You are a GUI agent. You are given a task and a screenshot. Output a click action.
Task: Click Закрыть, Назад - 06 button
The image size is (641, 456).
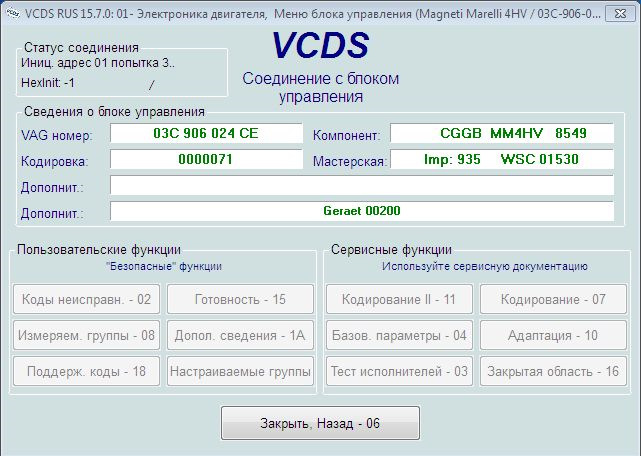(320, 423)
